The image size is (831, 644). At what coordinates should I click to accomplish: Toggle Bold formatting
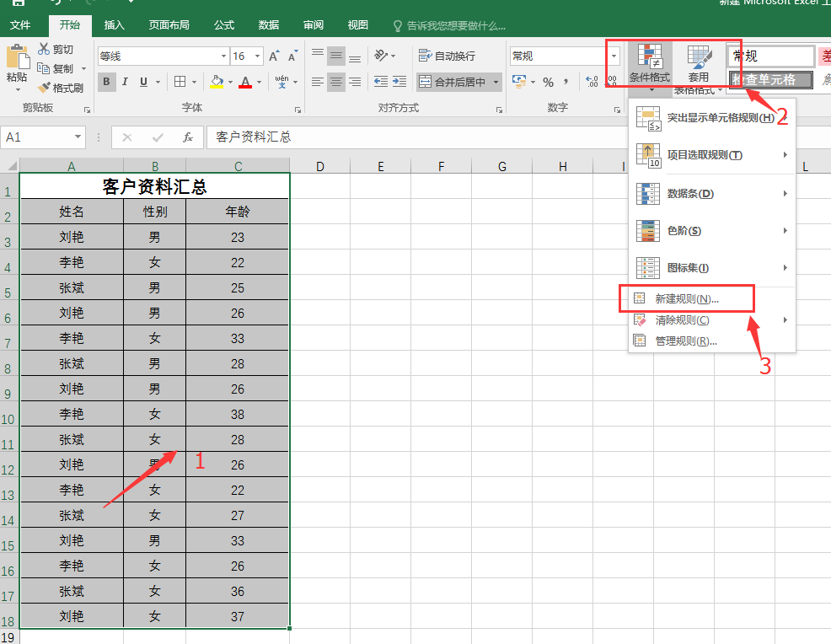click(107, 82)
